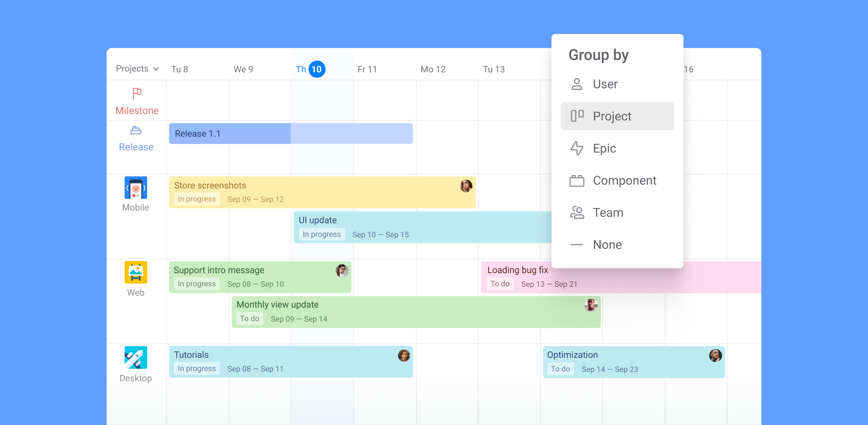Click the Component icon in Group by menu
The height and width of the screenshot is (425, 868).
[577, 180]
